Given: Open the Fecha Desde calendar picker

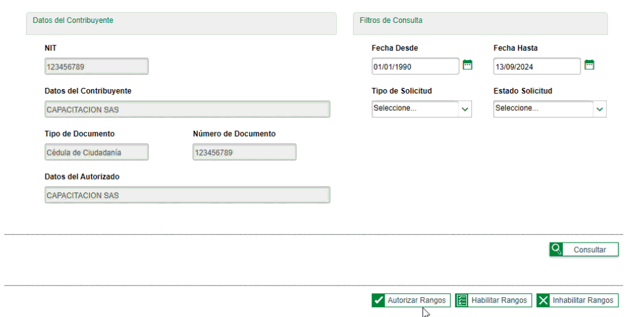Looking at the screenshot, I should coord(468,65).
